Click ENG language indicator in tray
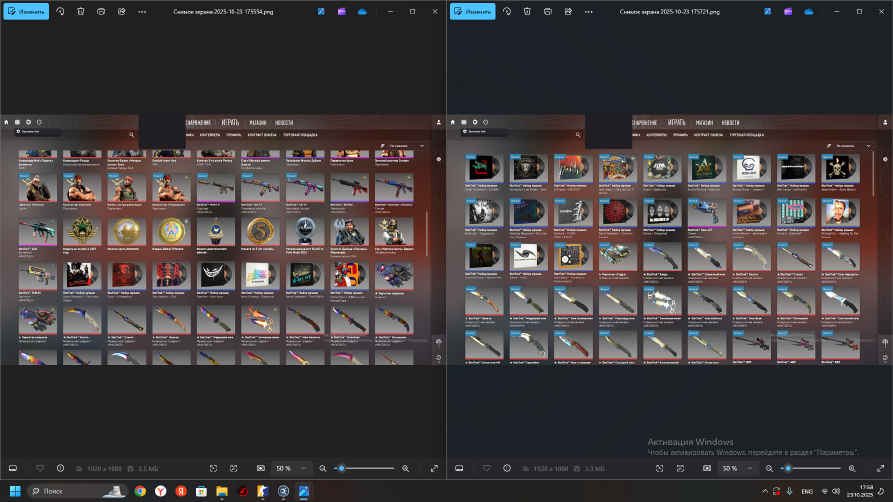The width and height of the screenshot is (893, 502). tap(807, 491)
